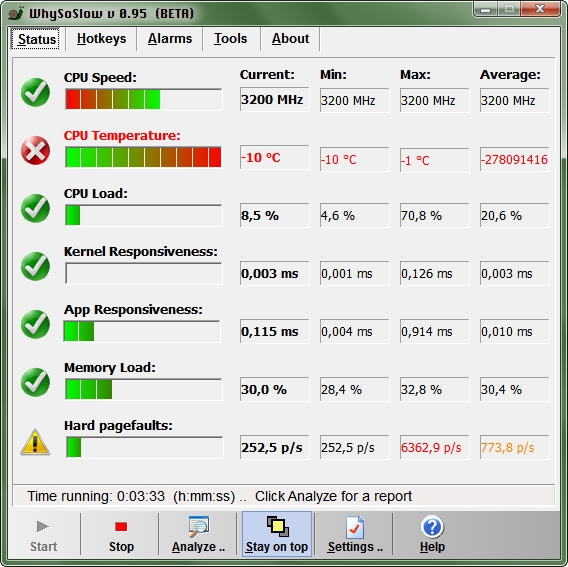Click the CPU Load progress bar
This screenshot has height=567, width=568.
pyautogui.click(x=143, y=215)
